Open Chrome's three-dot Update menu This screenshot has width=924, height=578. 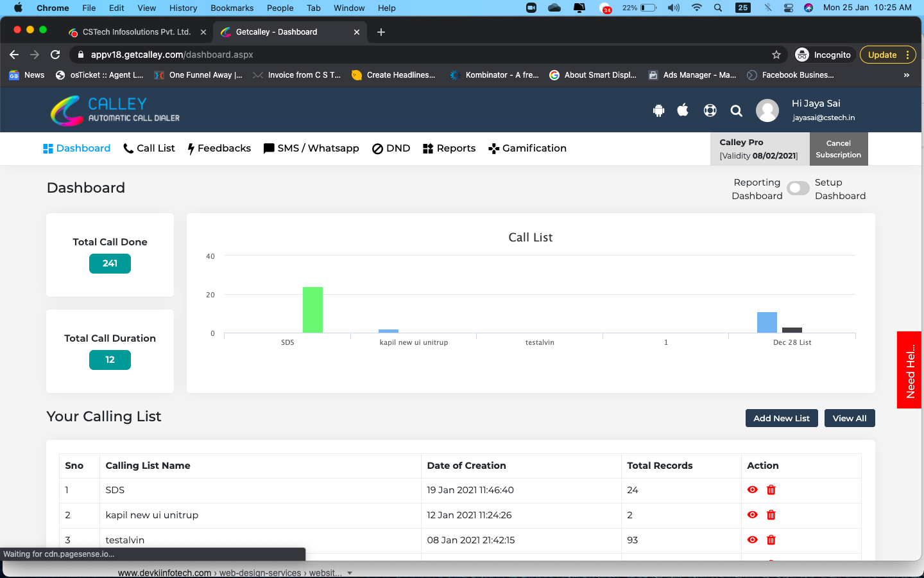pyautogui.click(x=907, y=55)
